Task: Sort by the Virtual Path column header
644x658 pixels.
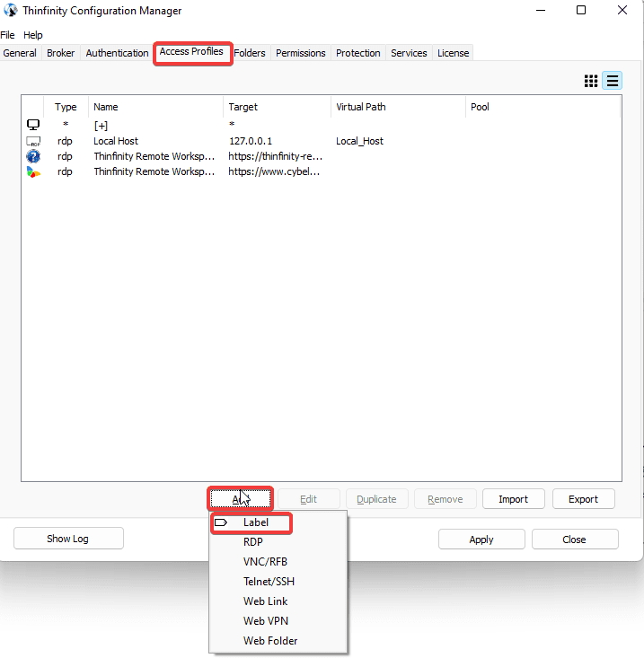Action: coord(399,107)
